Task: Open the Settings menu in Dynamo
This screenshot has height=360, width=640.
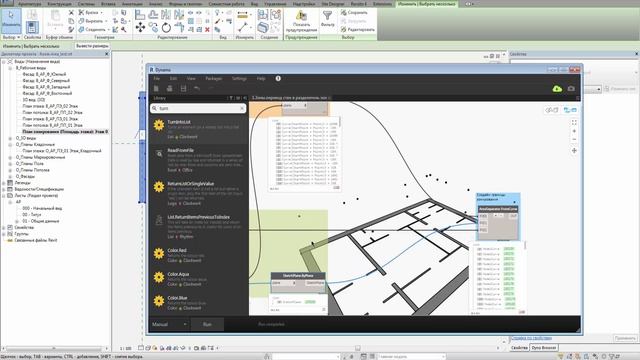Action: click(x=239, y=78)
